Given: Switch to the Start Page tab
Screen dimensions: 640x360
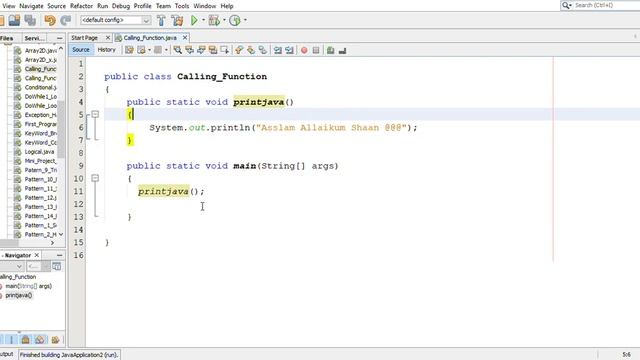Looking at the screenshot, I should click(x=84, y=38).
